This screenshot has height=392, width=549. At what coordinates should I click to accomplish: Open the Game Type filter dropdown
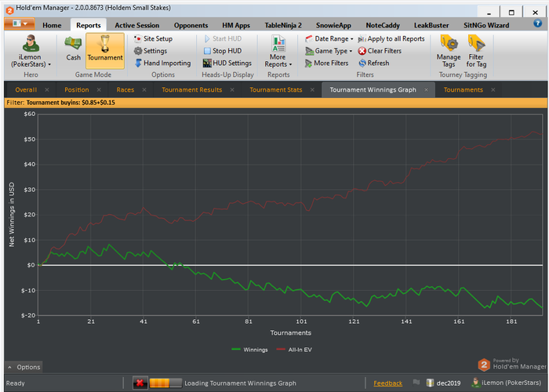click(329, 51)
